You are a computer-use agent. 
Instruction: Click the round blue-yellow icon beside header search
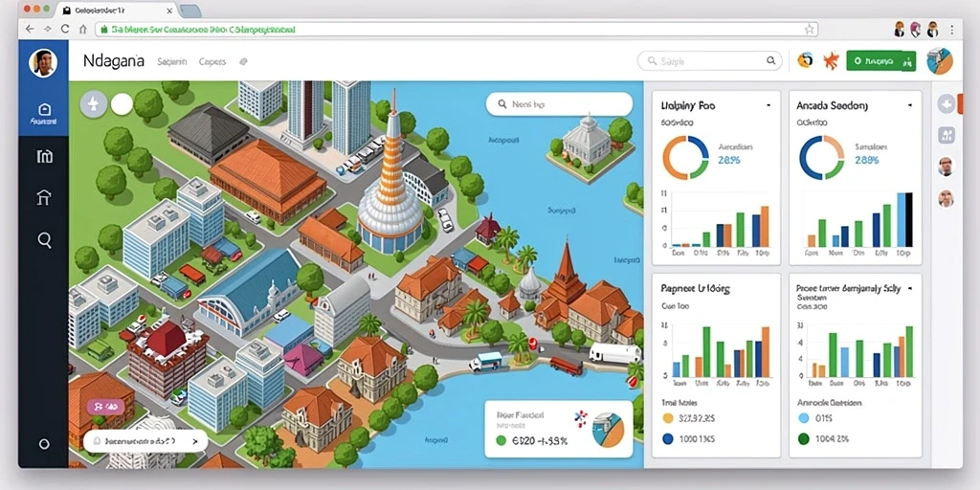tap(805, 60)
